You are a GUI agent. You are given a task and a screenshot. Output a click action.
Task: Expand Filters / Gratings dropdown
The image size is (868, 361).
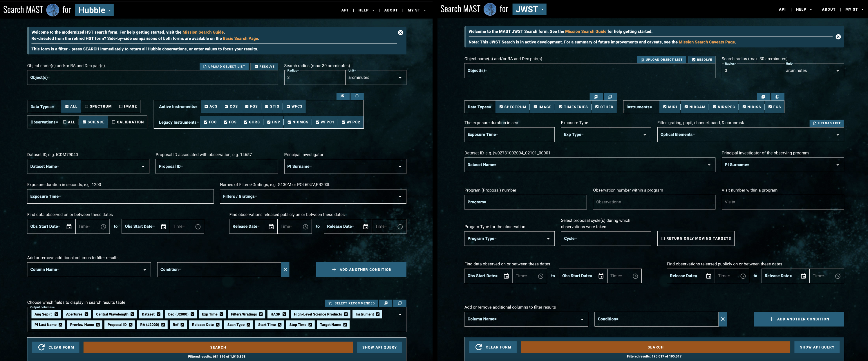pyautogui.click(x=400, y=196)
